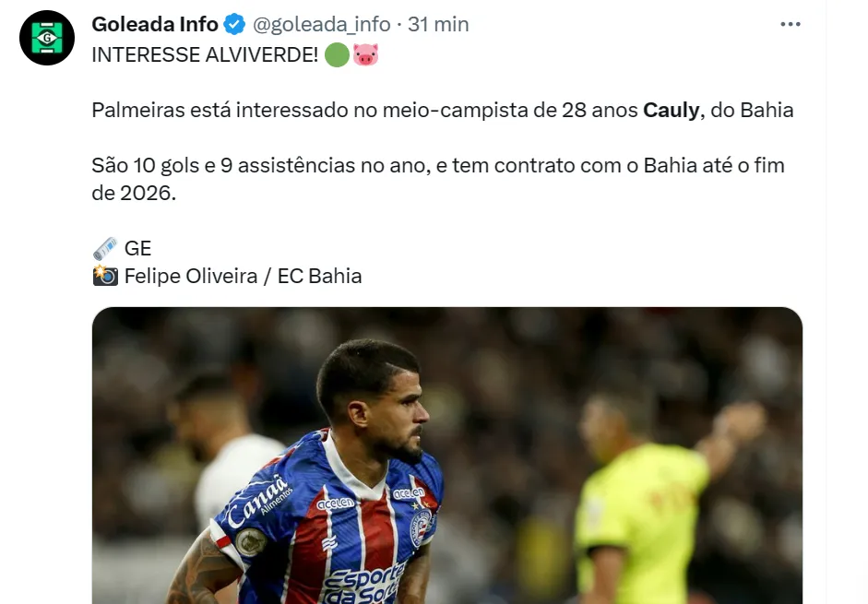Open the tweet's more options menu
The width and height of the screenshot is (868, 604).
[x=791, y=25]
